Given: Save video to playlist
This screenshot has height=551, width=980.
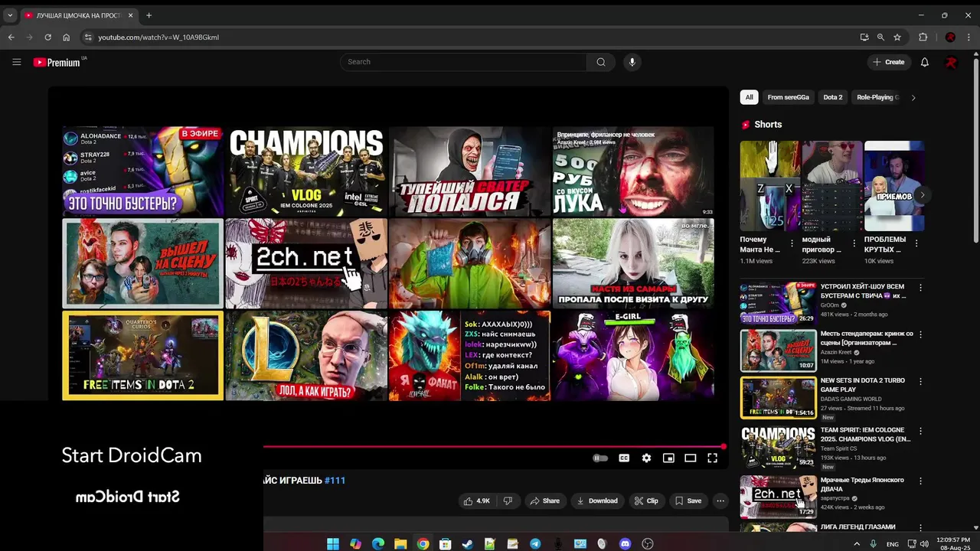Looking at the screenshot, I should 688,501.
